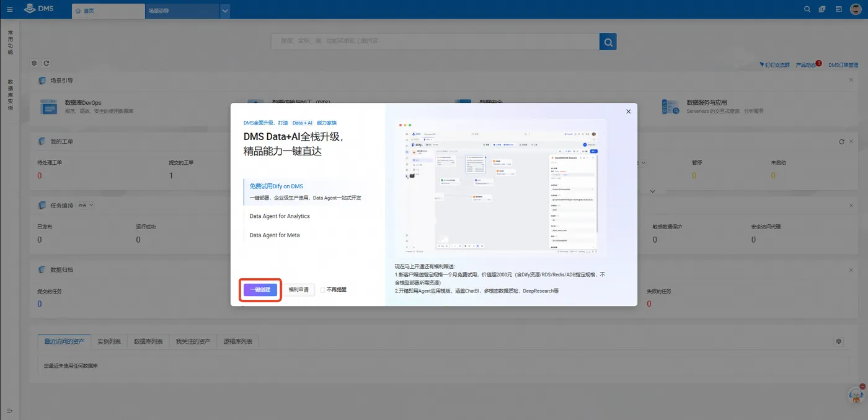Click the homepage settings gear icon
This screenshot has width=868, height=420.
(x=34, y=63)
